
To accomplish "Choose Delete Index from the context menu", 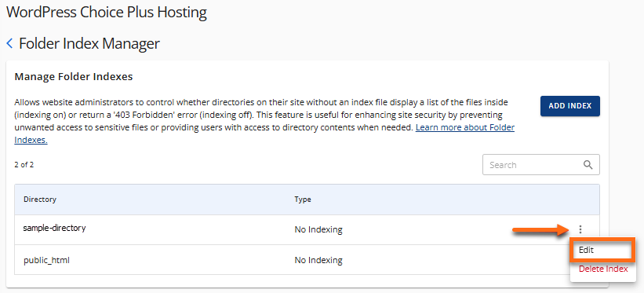I will click(603, 269).
